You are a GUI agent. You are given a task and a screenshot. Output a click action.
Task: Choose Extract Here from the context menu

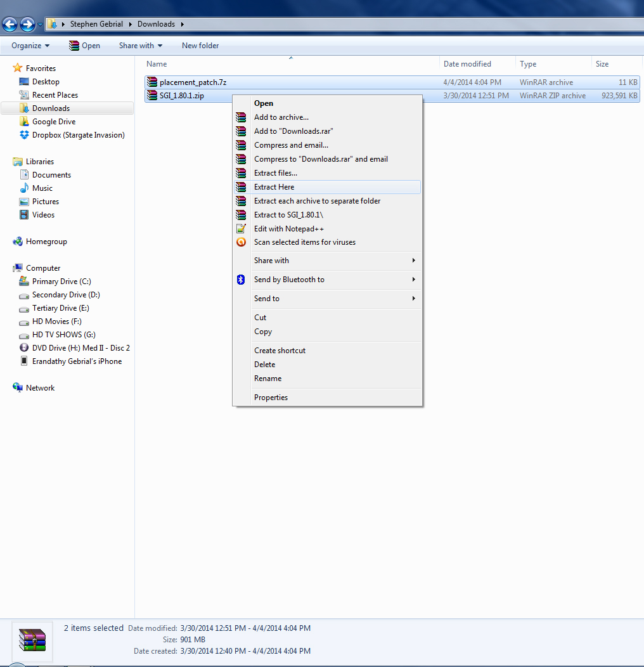[x=328, y=187]
